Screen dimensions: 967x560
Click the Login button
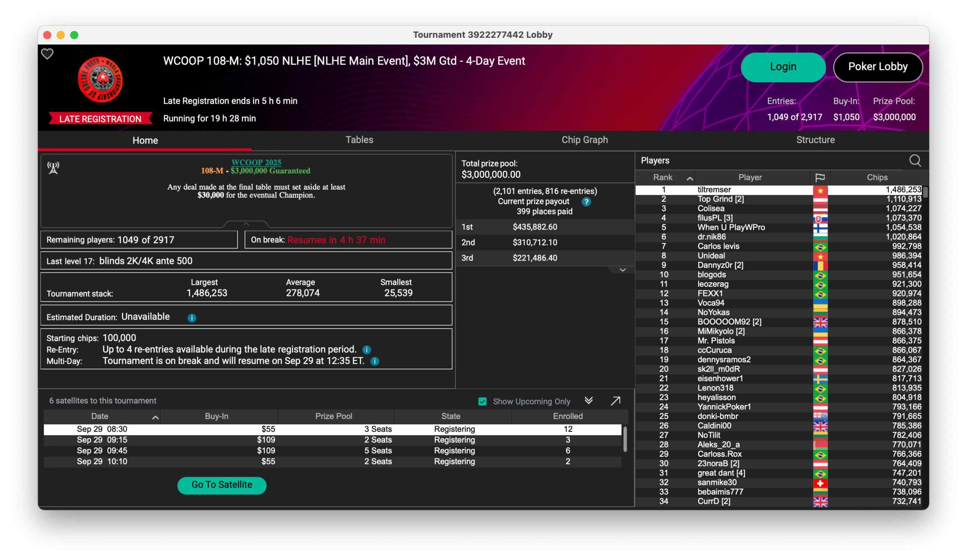[783, 67]
